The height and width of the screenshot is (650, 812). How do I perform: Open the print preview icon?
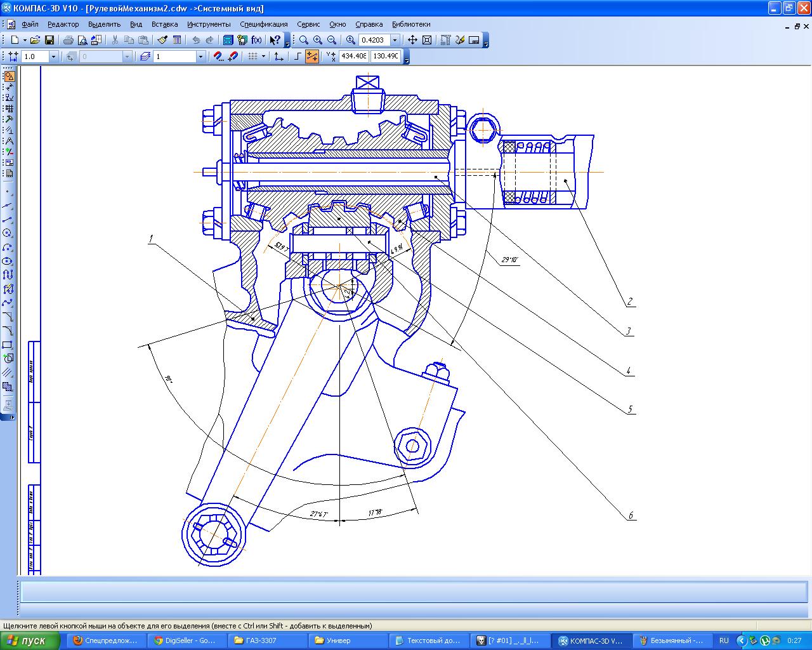coord(82,40)
